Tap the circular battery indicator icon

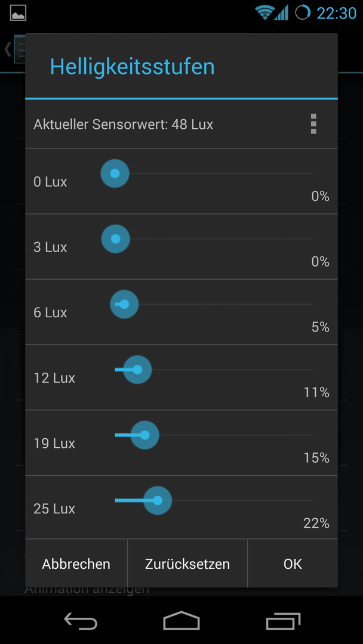(303, 13)
